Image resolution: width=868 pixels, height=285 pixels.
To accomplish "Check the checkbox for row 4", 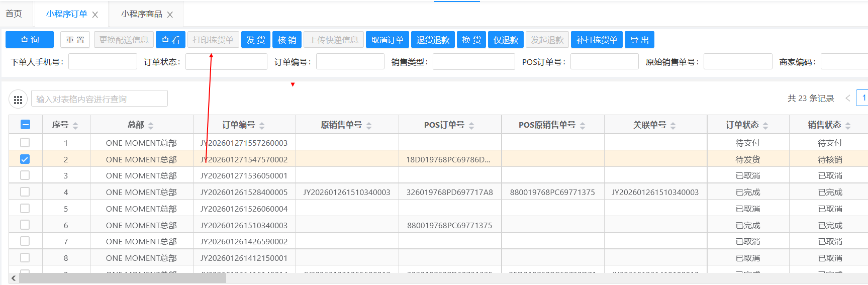I will click(25, 192).
